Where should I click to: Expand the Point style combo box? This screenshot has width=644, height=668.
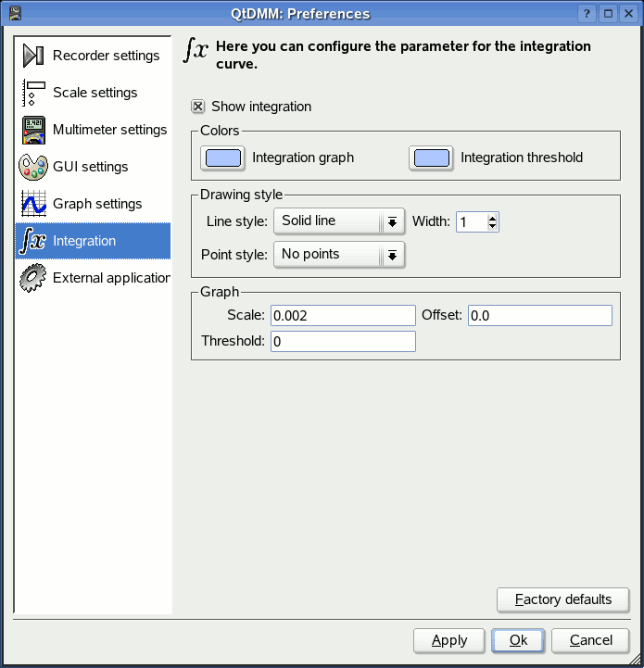338,255
